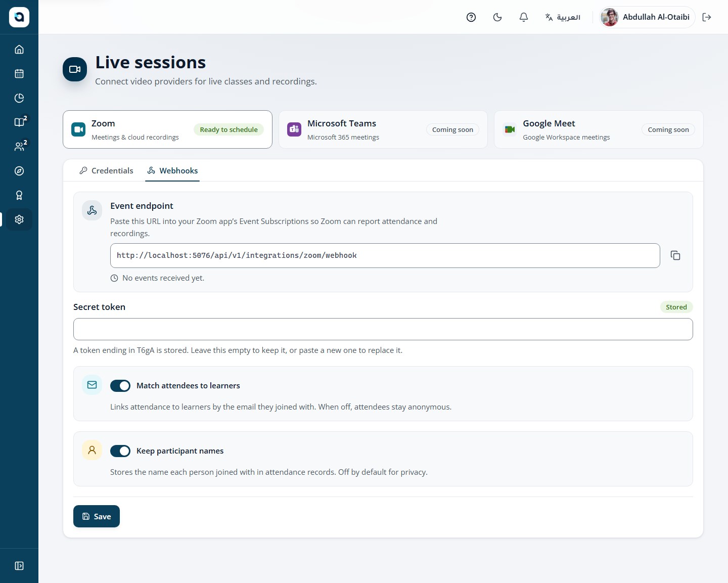Open the compass explore icon
This screenshot has width=728, height=583.
pyautogui.click(x=19, y=171)
